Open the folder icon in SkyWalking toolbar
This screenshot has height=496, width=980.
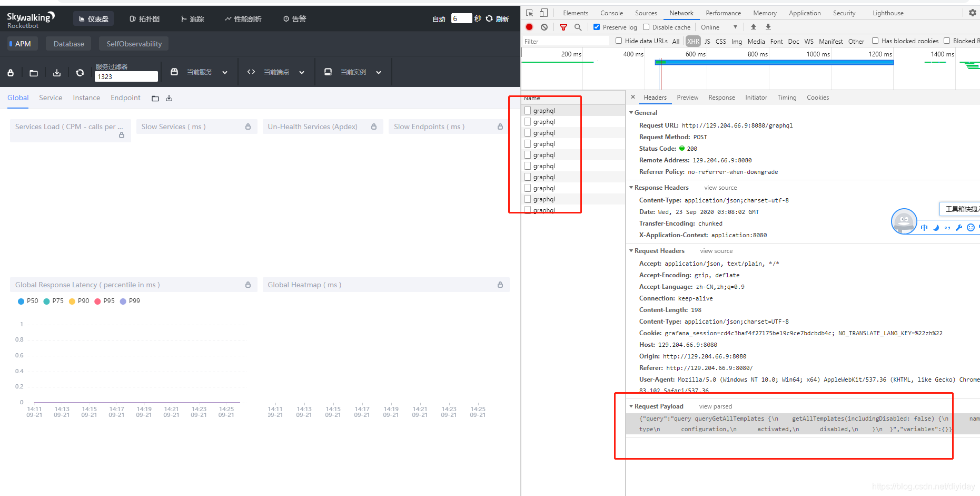(34, 73)
